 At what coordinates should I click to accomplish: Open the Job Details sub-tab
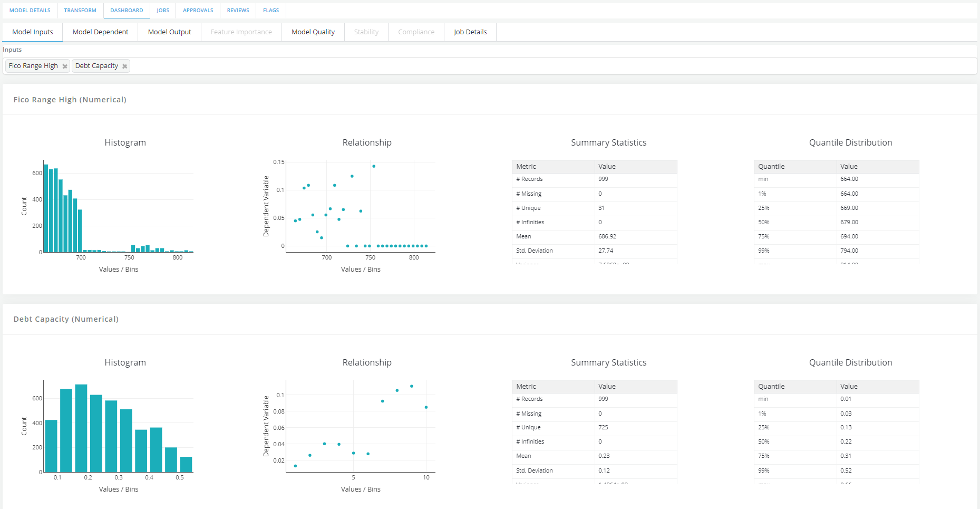(x=470, y=32)
